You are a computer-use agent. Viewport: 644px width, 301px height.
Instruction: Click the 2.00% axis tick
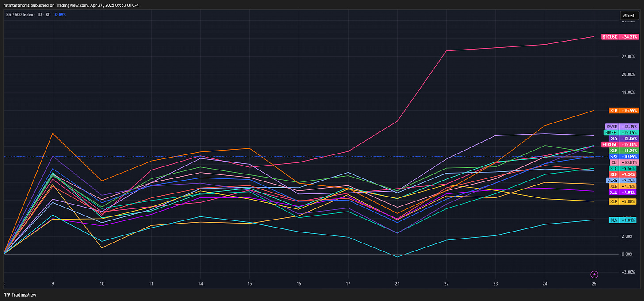pos(628,236)
